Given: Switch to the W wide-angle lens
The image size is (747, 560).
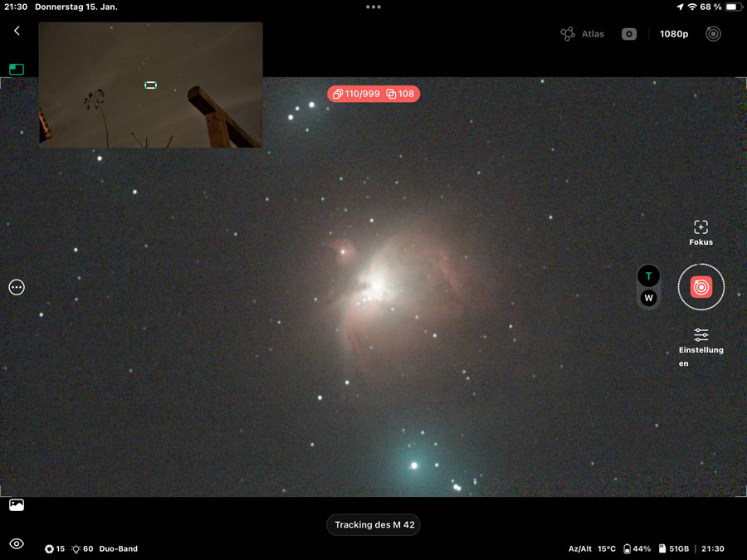Looking at the screenshot, I should click(x=648, y=298).
